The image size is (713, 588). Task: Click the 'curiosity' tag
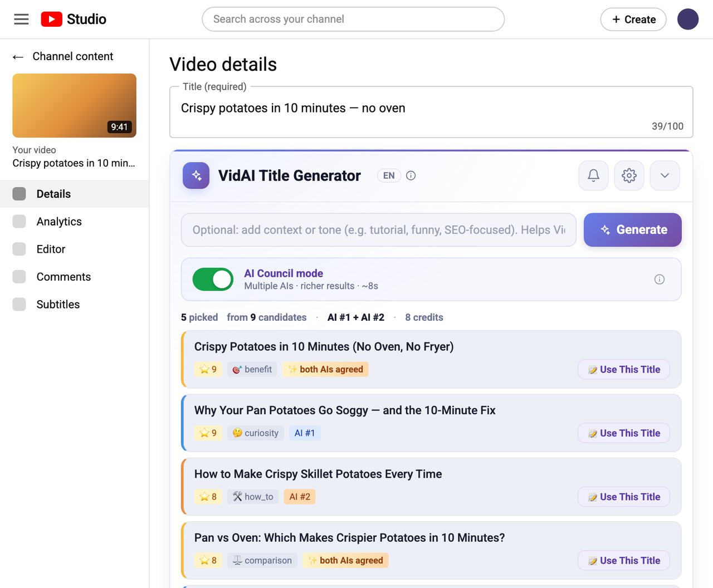tap(256, 433)
